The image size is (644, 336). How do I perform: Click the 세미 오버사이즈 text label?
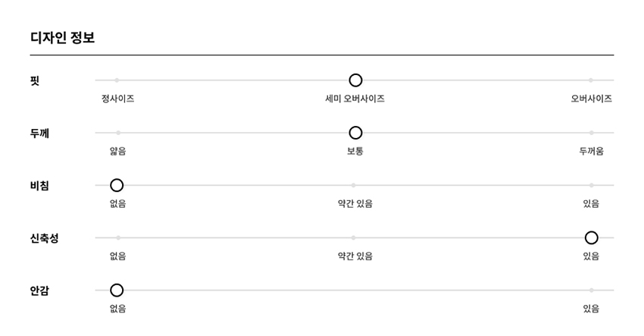point(355,99)
